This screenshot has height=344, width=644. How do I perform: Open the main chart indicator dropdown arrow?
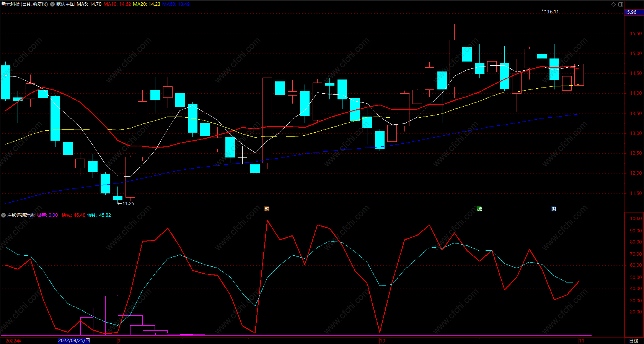(52, 4)
